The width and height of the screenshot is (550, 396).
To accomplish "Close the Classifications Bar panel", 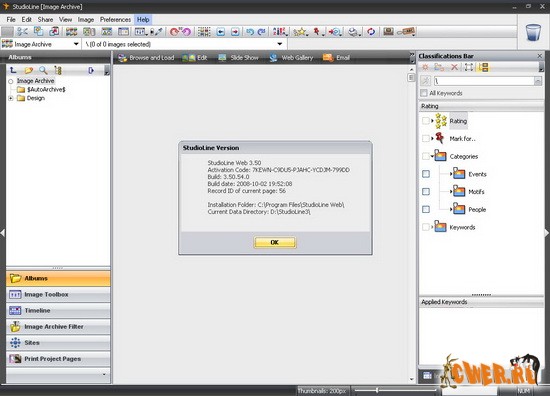I will (539, 56).
